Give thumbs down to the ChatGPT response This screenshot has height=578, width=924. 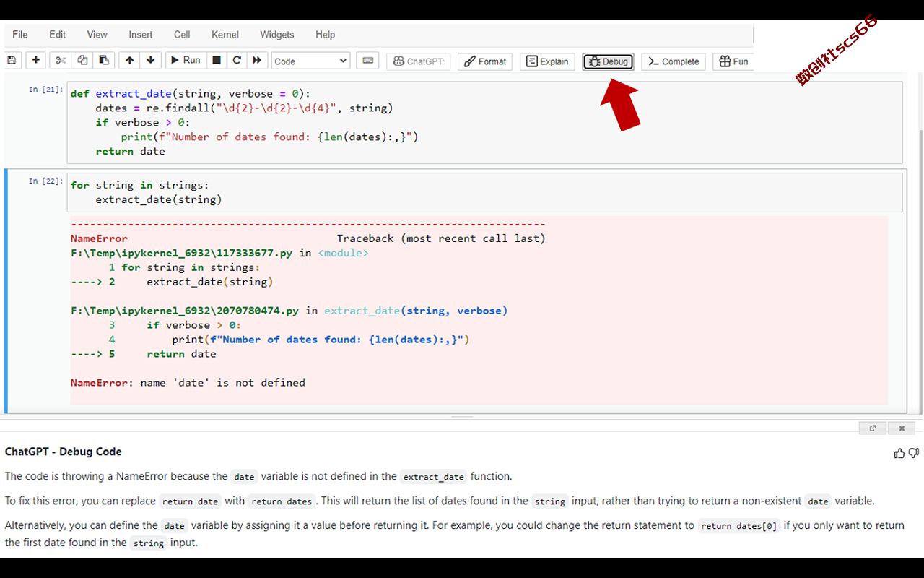[913, 453]
